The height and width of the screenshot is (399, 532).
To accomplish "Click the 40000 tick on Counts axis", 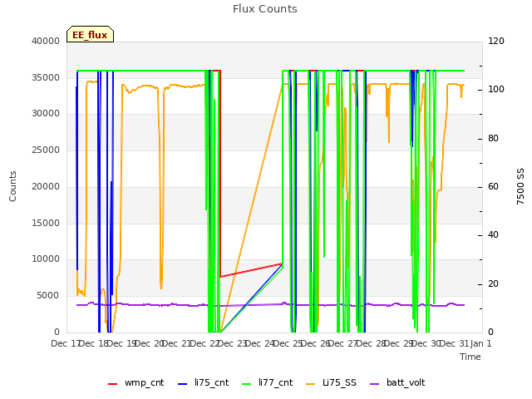I will click(46, 41).
